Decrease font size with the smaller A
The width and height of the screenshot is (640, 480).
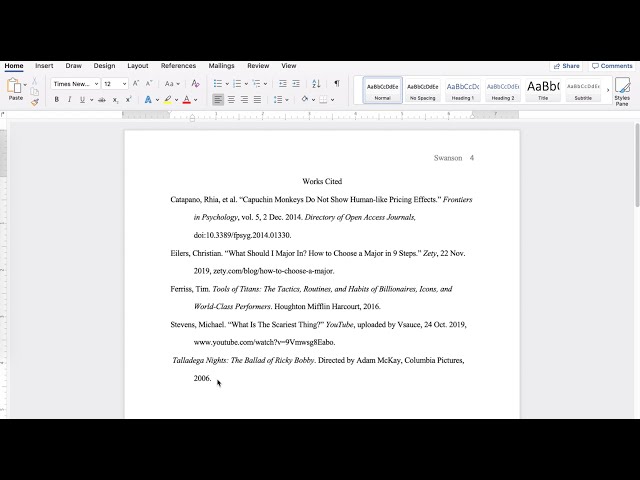coord(149,84)
